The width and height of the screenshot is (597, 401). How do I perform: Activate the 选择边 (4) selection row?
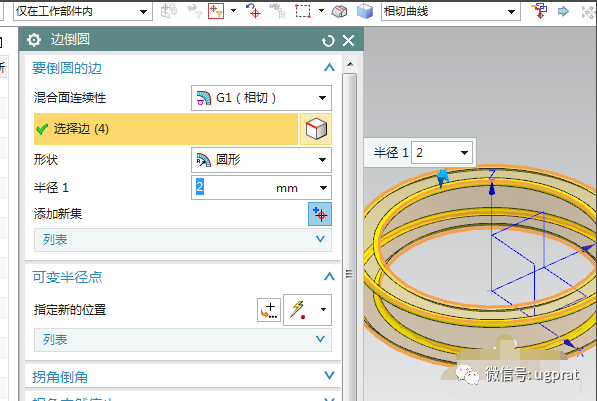click(166, 129)
